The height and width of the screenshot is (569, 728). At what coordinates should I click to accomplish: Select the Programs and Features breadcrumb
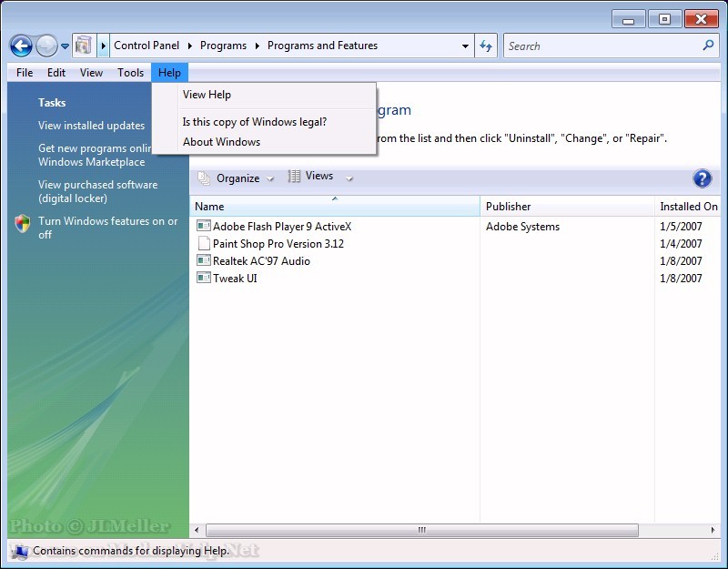[323, 46]
